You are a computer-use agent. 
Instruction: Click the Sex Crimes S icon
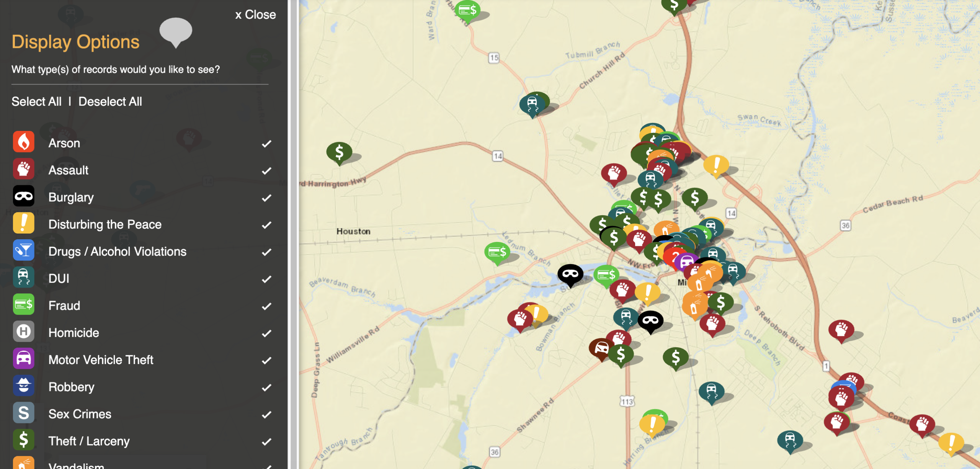[23, 413]
